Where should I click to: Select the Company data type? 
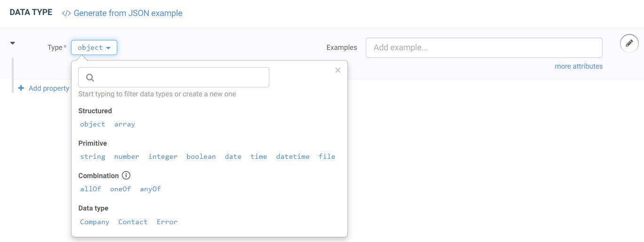[x=95, y=222]
